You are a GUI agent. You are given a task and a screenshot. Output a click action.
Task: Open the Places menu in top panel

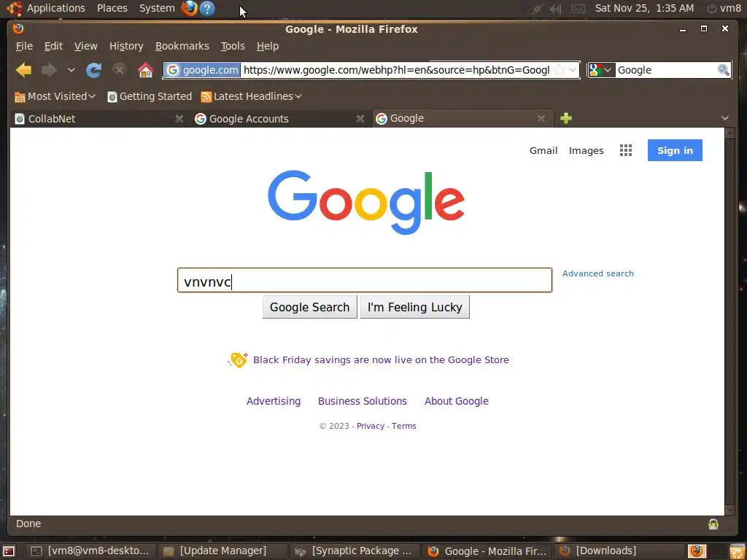pyautogui.click(x=112, y=8)
